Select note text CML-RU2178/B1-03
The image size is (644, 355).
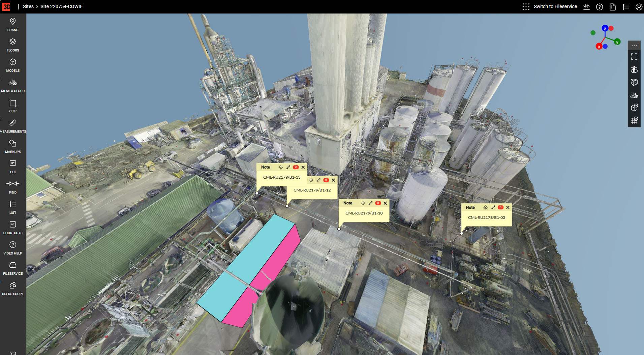coord(487,217)
